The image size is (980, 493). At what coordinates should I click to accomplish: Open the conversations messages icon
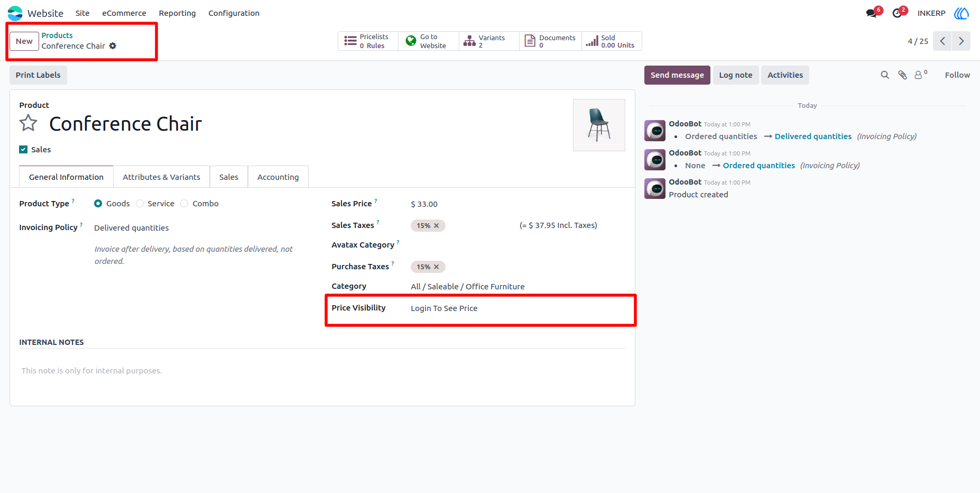871,13
